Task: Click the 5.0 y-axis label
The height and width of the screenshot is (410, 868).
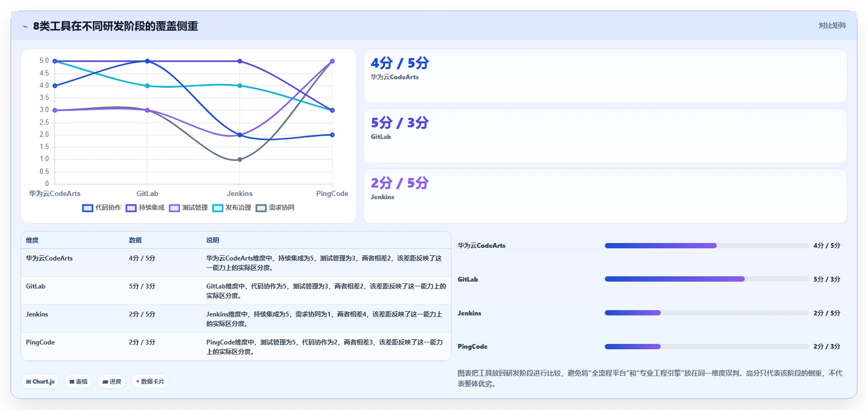Action: click(44, 61)
